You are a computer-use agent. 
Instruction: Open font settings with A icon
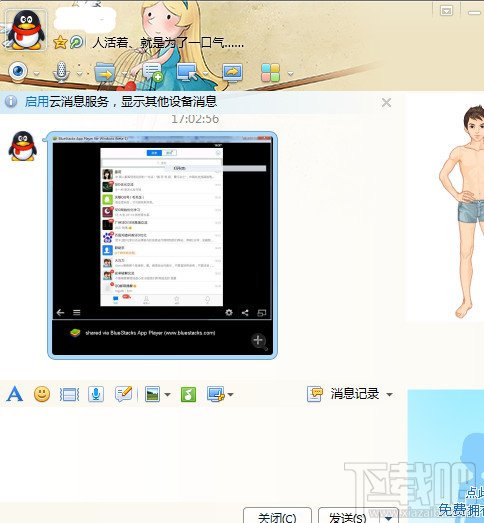pyautogui.click(x=15, y=394)
